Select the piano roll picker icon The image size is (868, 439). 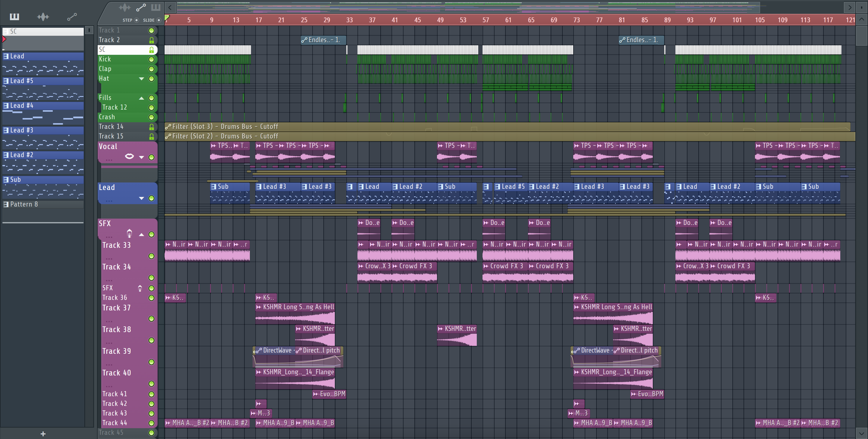14,17
